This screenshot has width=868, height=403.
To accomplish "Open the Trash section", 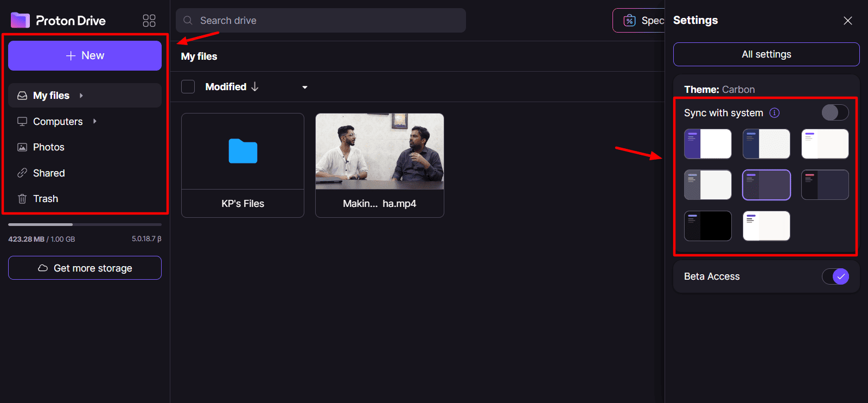I will pos(45,199).
